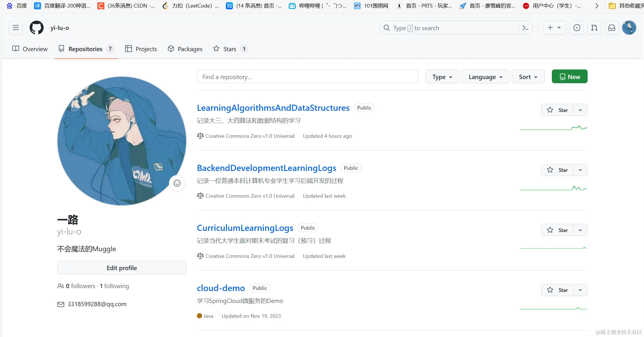Open the notifications inbox icon

tap(611, 28)
